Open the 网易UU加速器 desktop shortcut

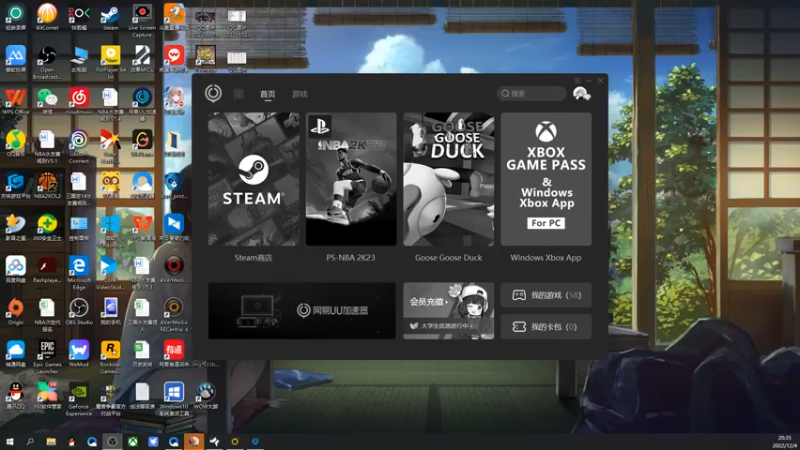pos(142,104)
